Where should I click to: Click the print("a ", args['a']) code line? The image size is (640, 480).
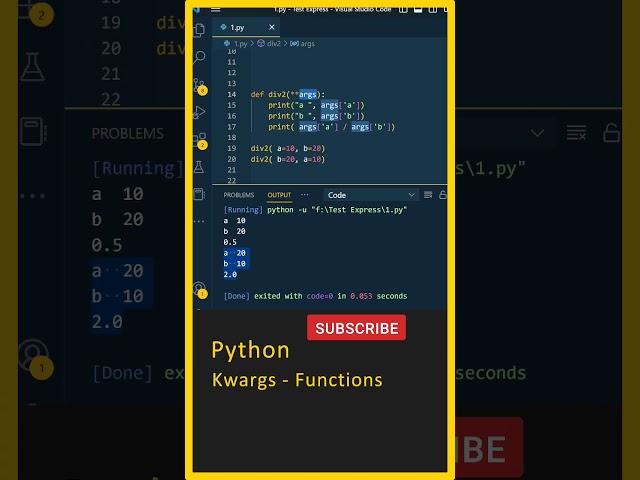316,105
